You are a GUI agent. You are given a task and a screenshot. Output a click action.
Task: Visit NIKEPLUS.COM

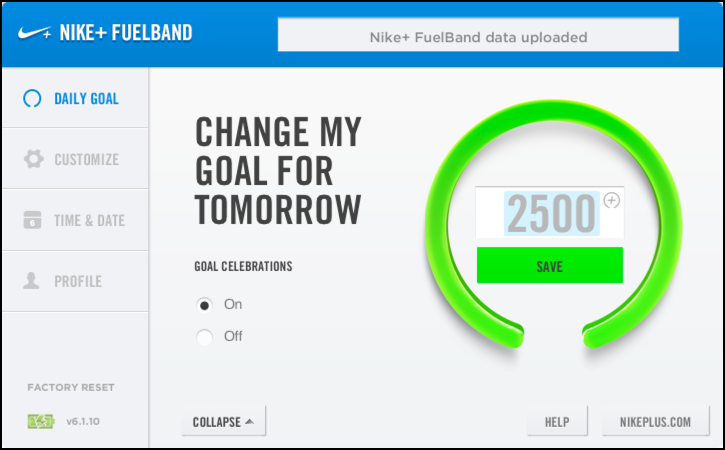655,421
